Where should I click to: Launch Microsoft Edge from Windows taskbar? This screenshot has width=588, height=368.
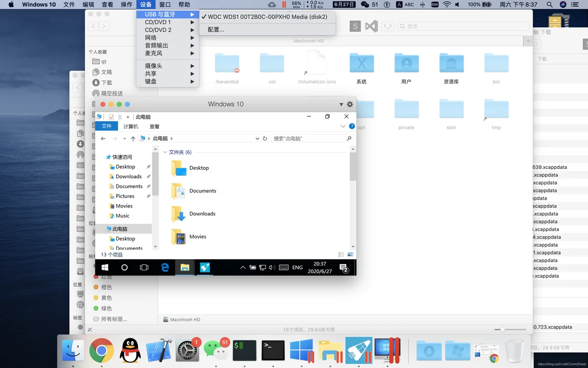[165, 267]
